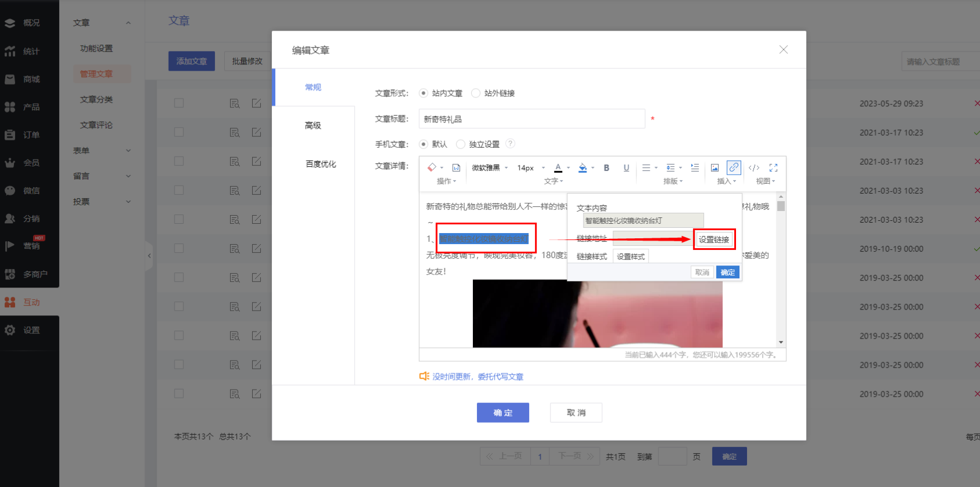Choose the 独立设置 mobile article option

pyautogui.click(x=461, y=144)
